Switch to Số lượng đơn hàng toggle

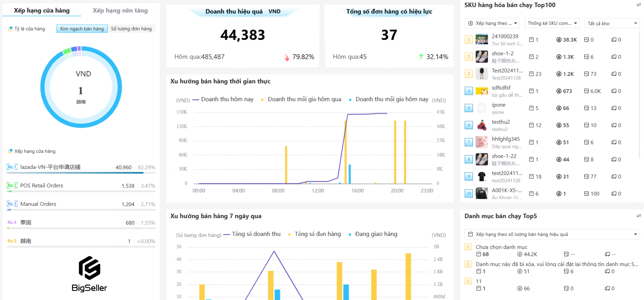click(131, 29)
